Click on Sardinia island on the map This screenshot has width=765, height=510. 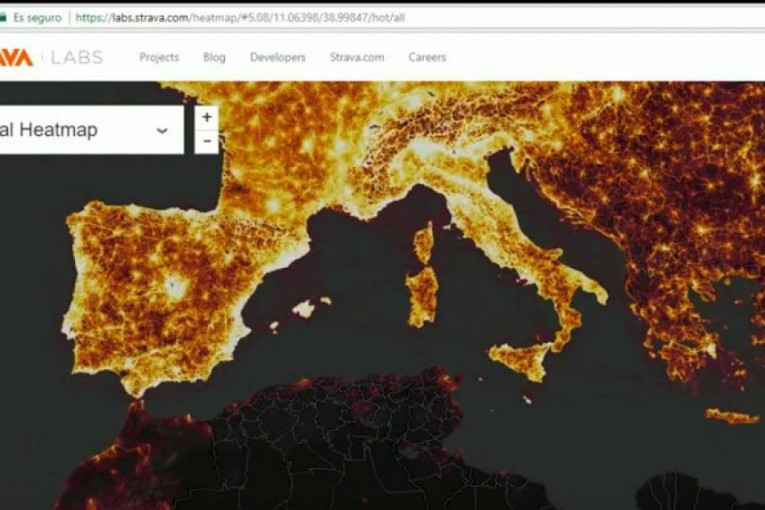424,291
